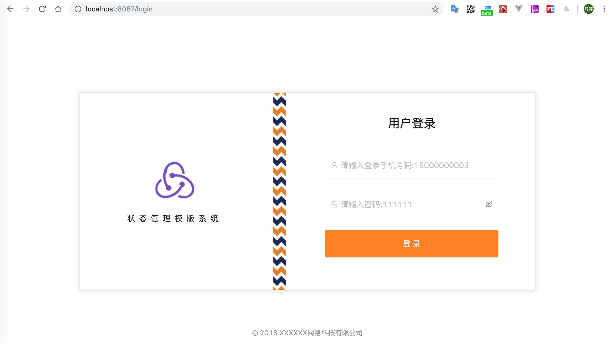The width and height of the screenshot is (610, 364).
Task: Reload the login page
Action: click(x=42, y=9)
